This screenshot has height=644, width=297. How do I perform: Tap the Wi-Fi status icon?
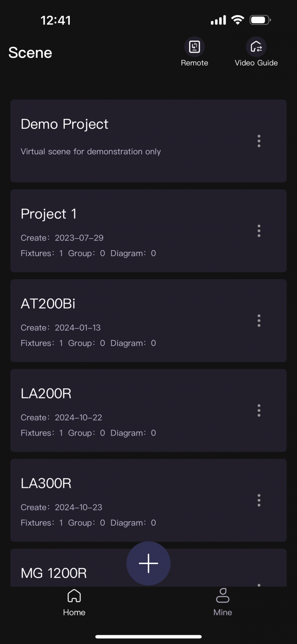pos(238,20)
